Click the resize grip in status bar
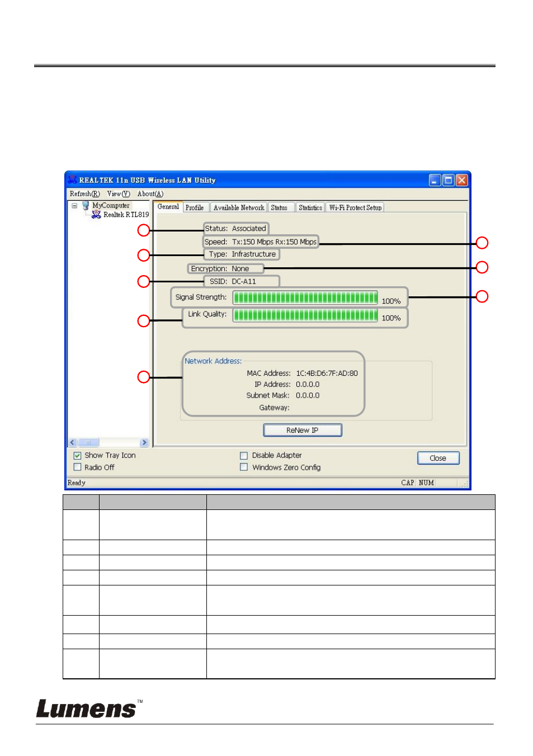The width and height of the screenshot is (533, 756). (465, 484)
